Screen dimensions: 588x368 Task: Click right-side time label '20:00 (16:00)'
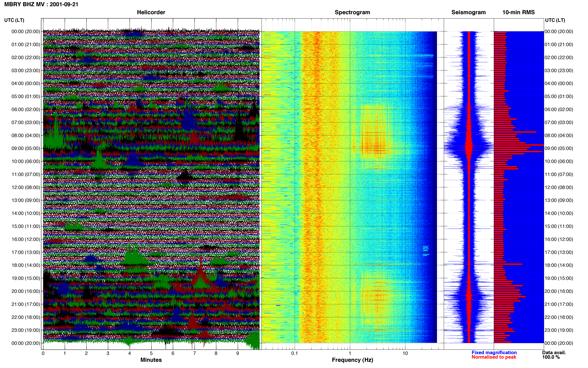coord(559,291)
